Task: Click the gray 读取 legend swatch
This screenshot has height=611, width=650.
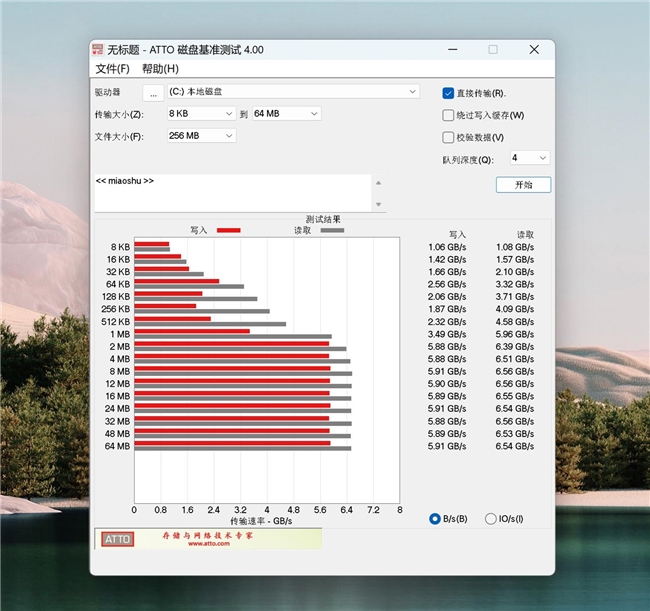Action: tap(332, 230)
